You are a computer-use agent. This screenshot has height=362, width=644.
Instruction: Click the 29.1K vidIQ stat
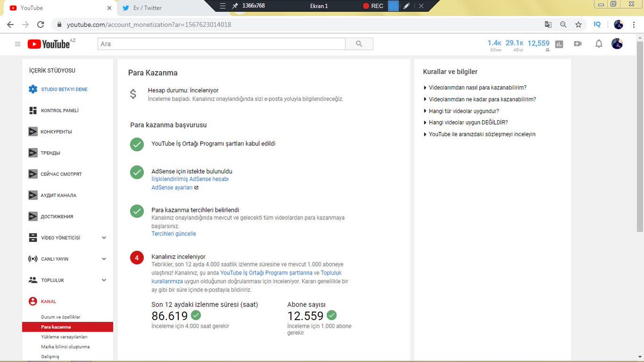coord(514,43)
